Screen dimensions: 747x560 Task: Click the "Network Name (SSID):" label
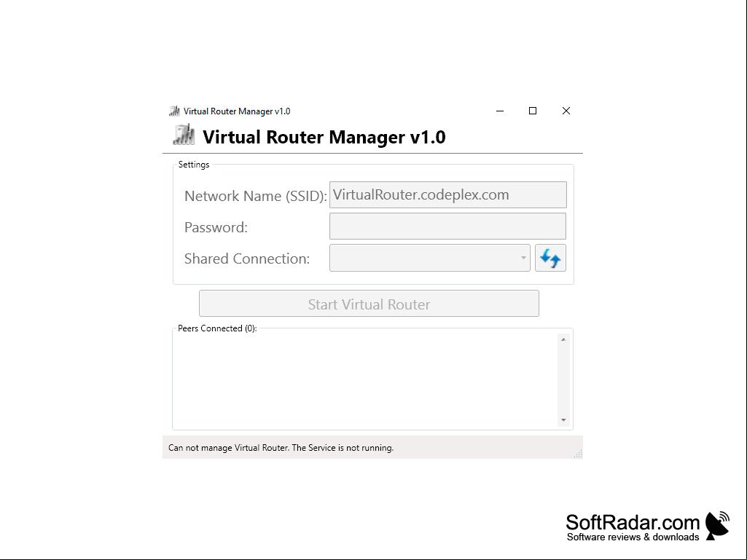click(256, 196)
